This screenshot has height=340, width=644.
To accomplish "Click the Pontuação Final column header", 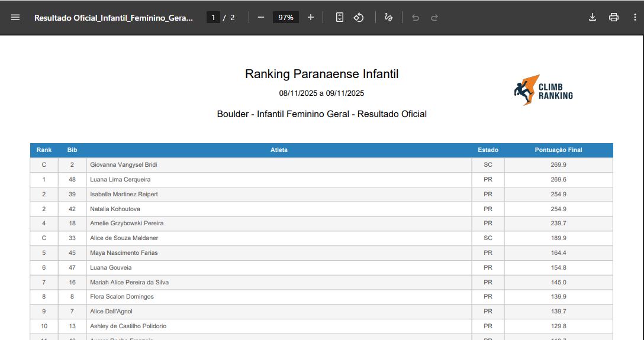I will [558, 150].
